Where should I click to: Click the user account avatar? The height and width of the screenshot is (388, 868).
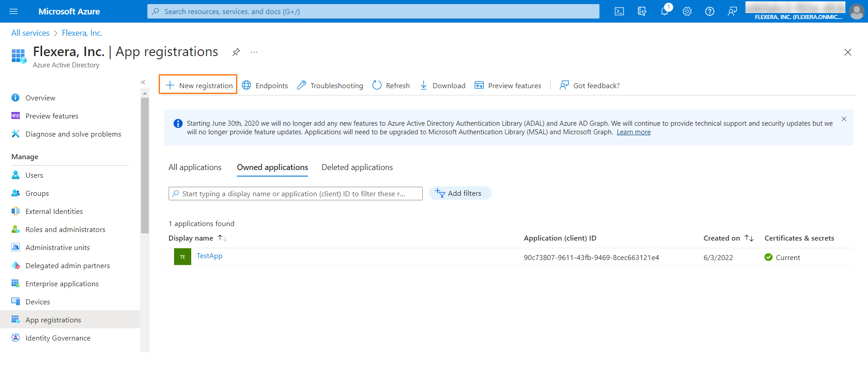coord(857,11)
